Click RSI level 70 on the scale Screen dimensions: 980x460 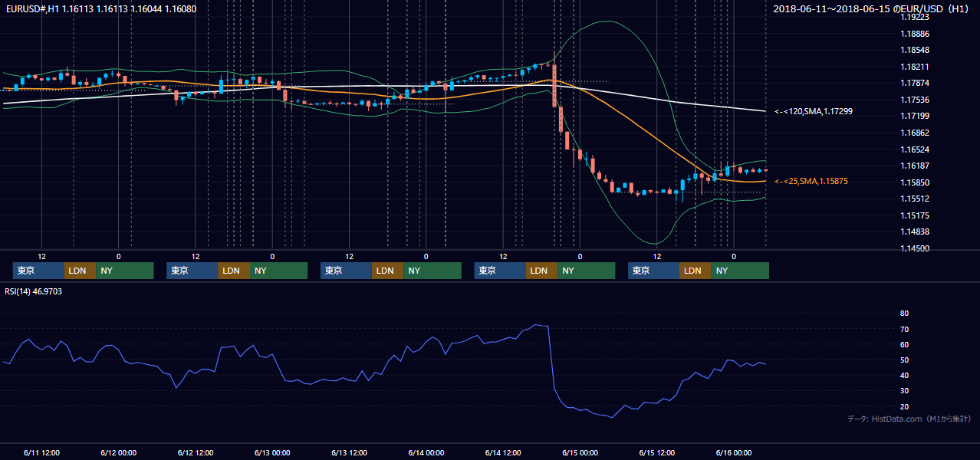(x=904, y=329)
